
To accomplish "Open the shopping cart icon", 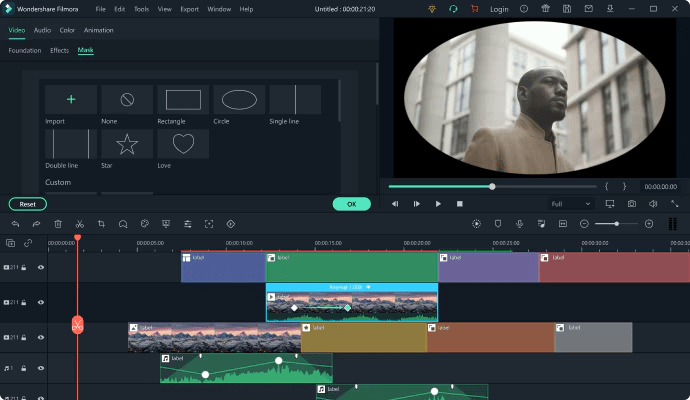I will point(473,9).
